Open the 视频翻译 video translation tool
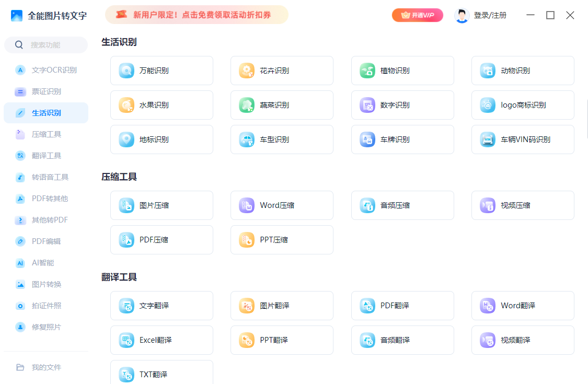 [x=522, y=340]
